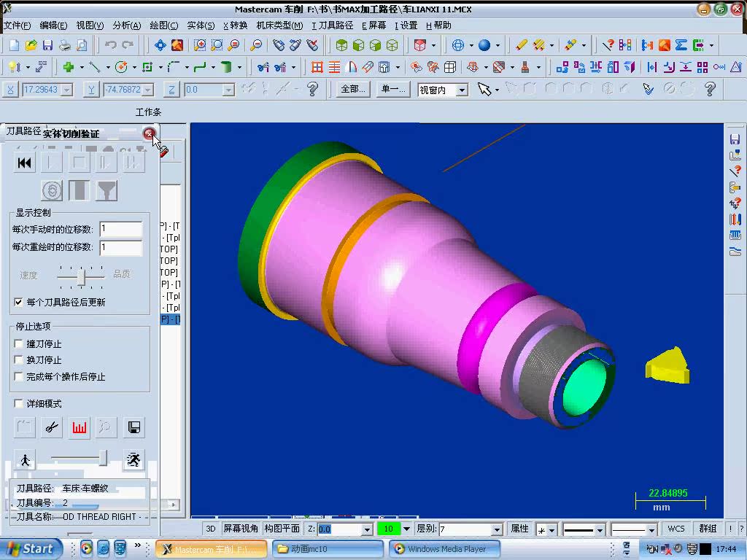Viewport: 747px width, 560px height.
Task: Open file with the folder icon
Action: point(31,45)
